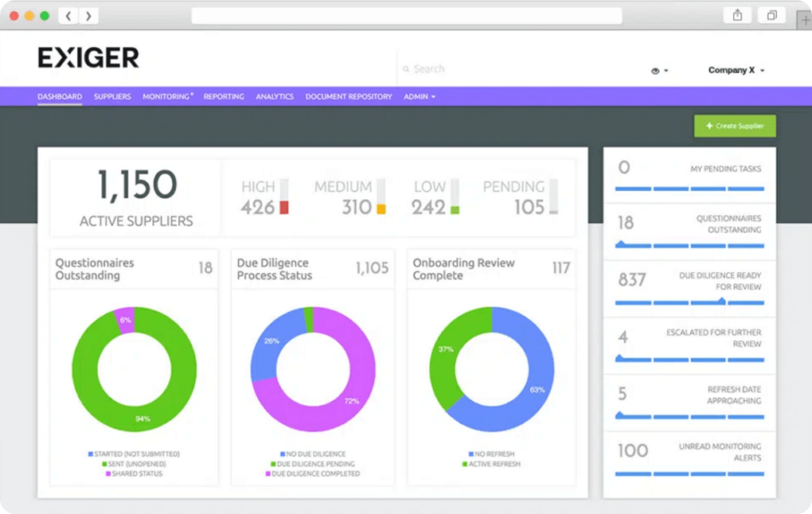Toggle No Due Diligence legend entry
This screenshot has height=514, width=812.
pyautogui.click(x=312, y=454)
